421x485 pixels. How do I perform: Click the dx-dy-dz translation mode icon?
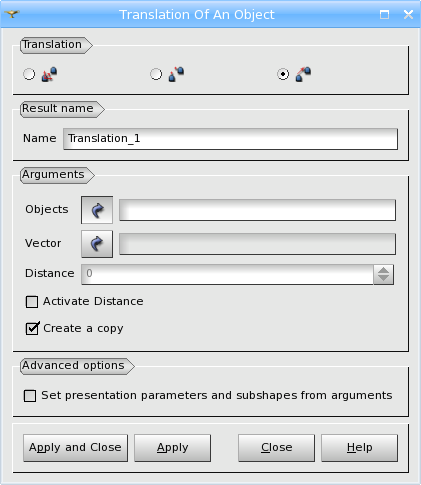point(49,74)
